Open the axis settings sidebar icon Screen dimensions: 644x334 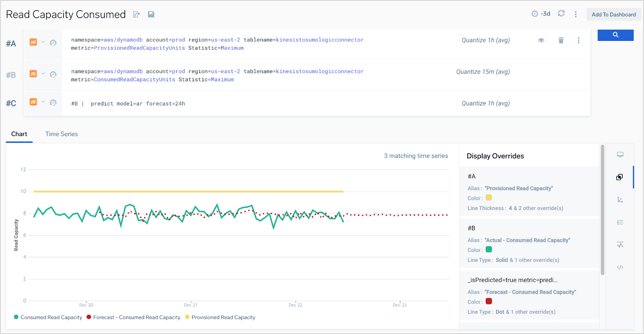[x=620, y=200]
